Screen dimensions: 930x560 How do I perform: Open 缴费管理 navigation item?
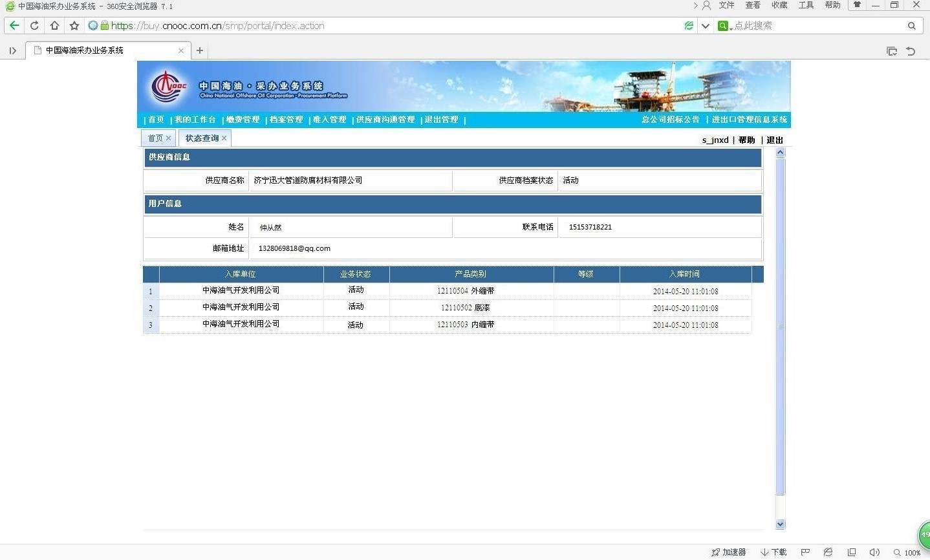point(243,120)
